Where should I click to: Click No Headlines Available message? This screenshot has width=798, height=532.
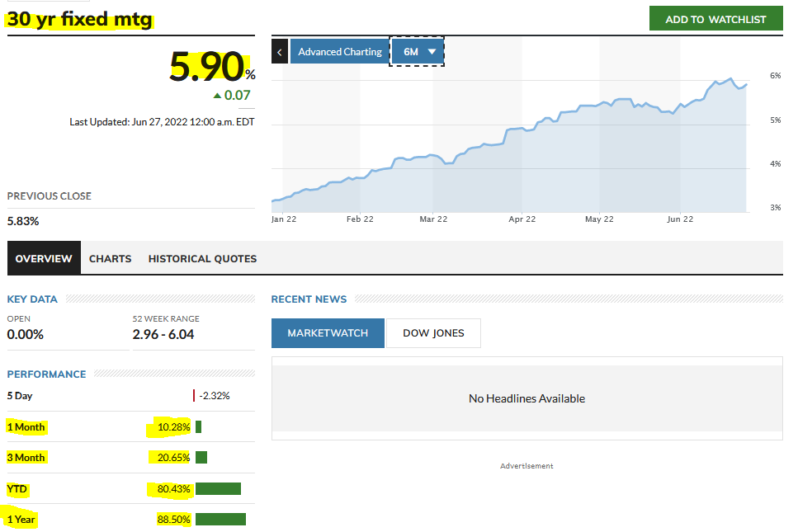526,398
